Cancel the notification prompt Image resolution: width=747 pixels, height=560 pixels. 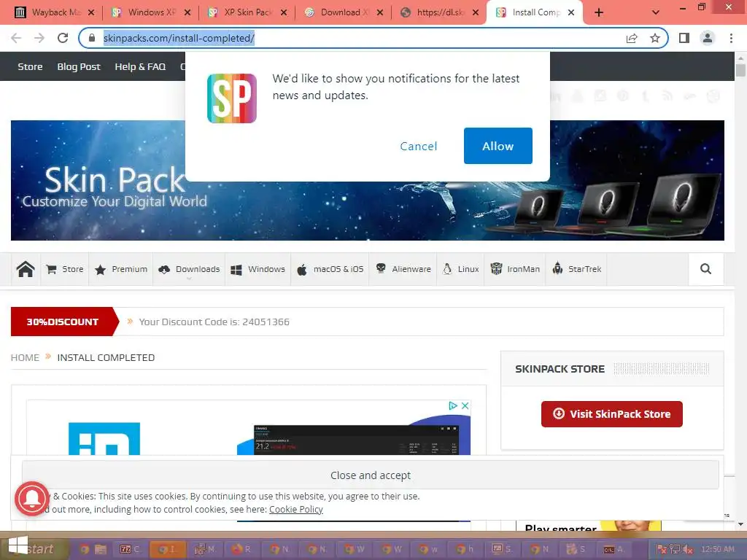point(418,146)
